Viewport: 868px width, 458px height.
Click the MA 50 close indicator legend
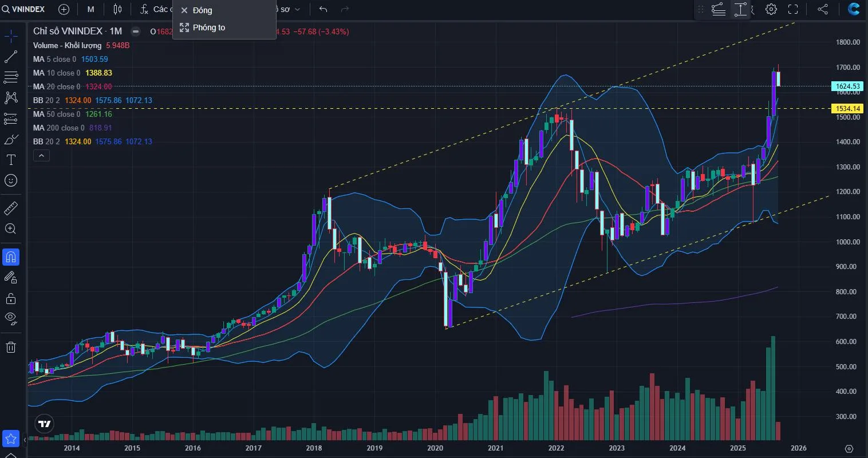[x=73, y=114]
